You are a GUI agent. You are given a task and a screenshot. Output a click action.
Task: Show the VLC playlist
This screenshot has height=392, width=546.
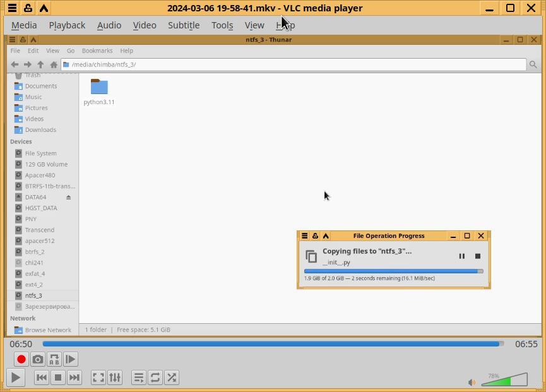click(139, 377)
